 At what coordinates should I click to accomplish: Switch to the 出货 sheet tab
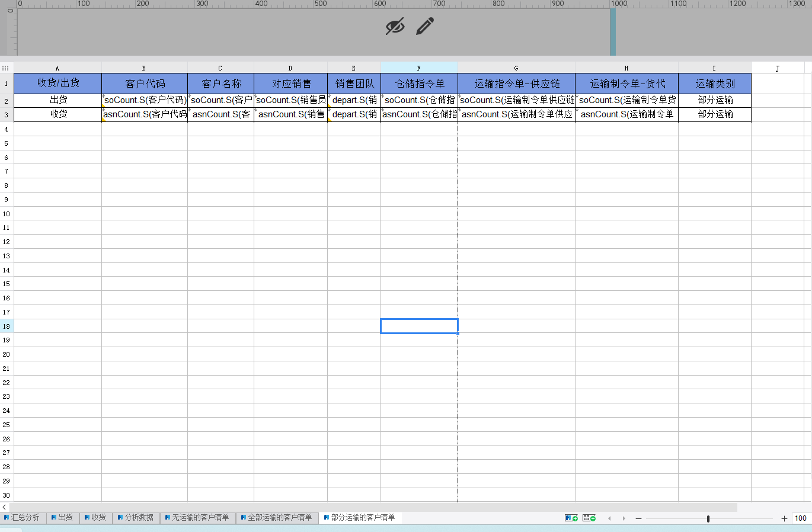[x=62, y=518]
